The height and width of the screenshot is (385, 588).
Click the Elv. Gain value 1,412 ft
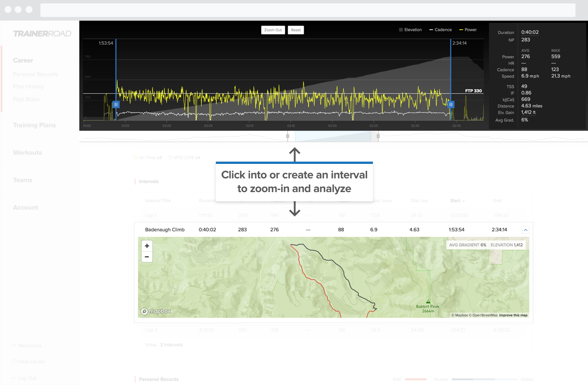coord(529,112)
